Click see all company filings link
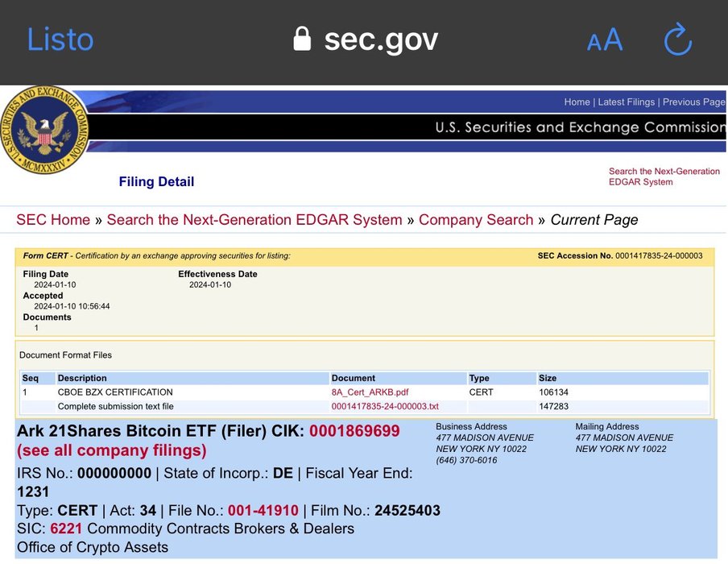This screenshot has width=728, height=564. pos(111,450)
